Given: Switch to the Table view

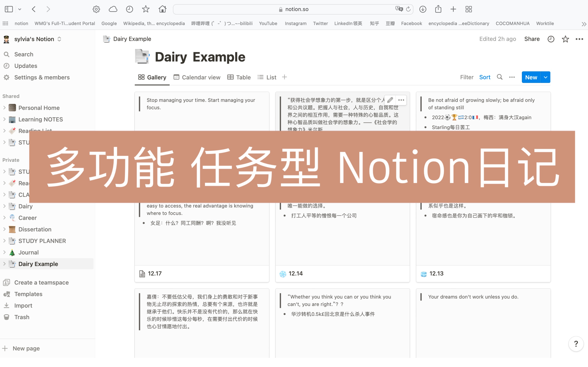Looking at the screenshot, I should (x=243, y=77).
